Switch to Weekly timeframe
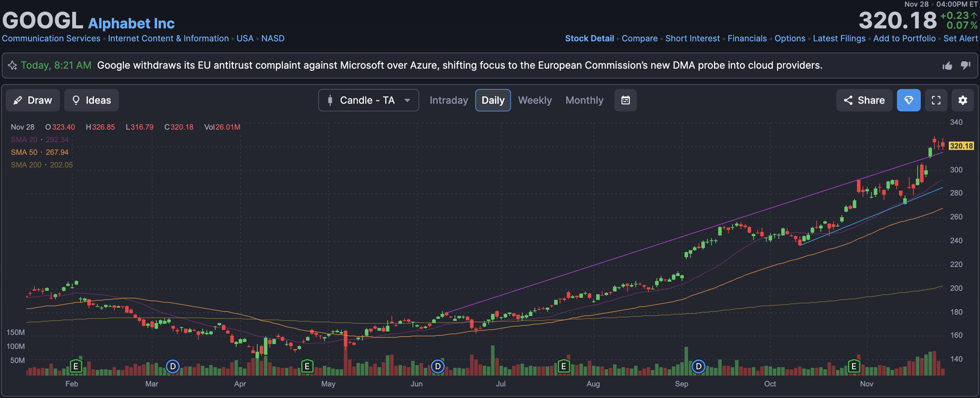 click(x=535, y=100)
